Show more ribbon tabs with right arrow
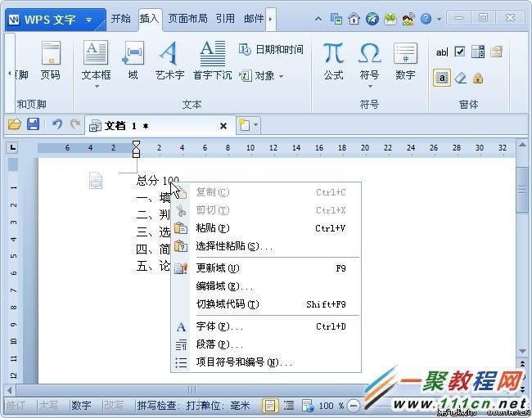Screen dimensions: 532x418 (x=270, y=19)
